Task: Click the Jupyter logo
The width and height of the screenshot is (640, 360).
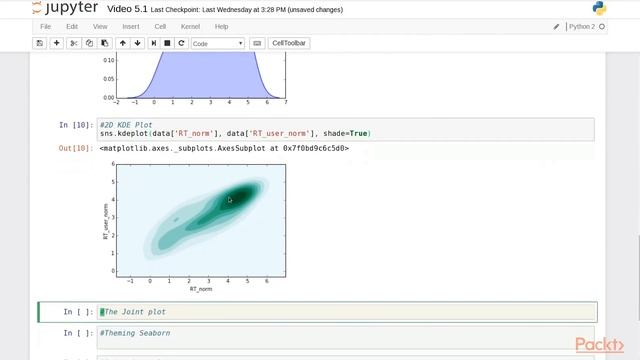Action: [65, 8]
